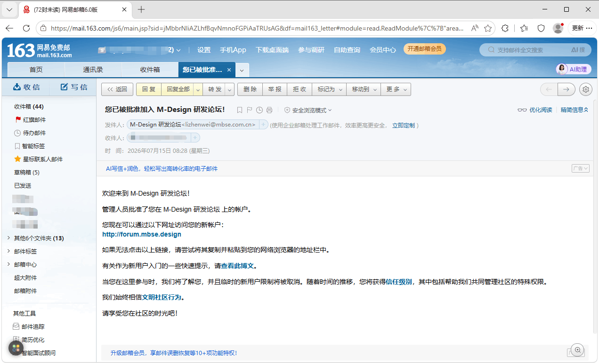Click the flag icon beside the email subject
Image resolution: width=599 pixels, height=364 pixels.
(x=250, y=110)
